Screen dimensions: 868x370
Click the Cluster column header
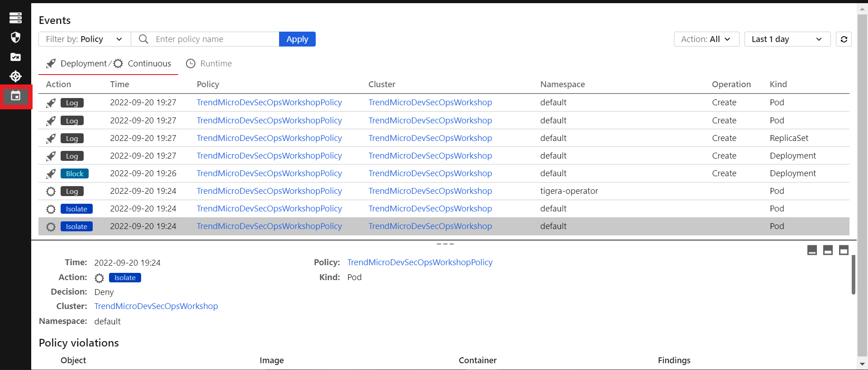tap(382, 84)
